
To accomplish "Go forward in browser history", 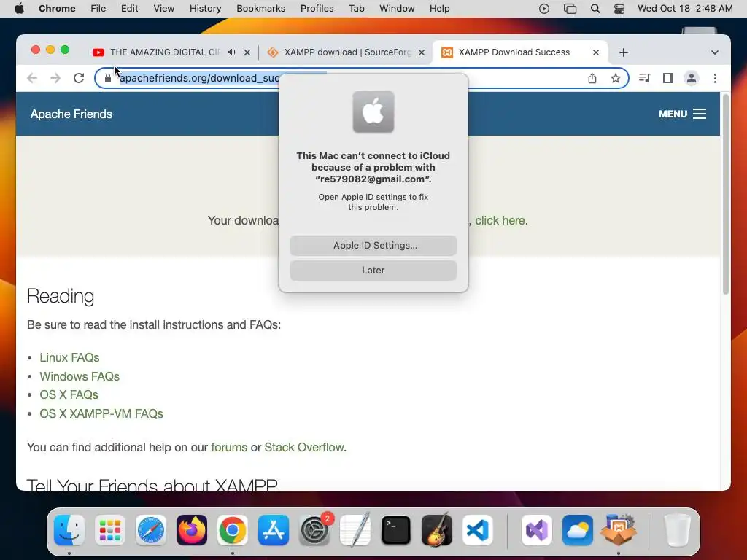I will click(55, 78).
